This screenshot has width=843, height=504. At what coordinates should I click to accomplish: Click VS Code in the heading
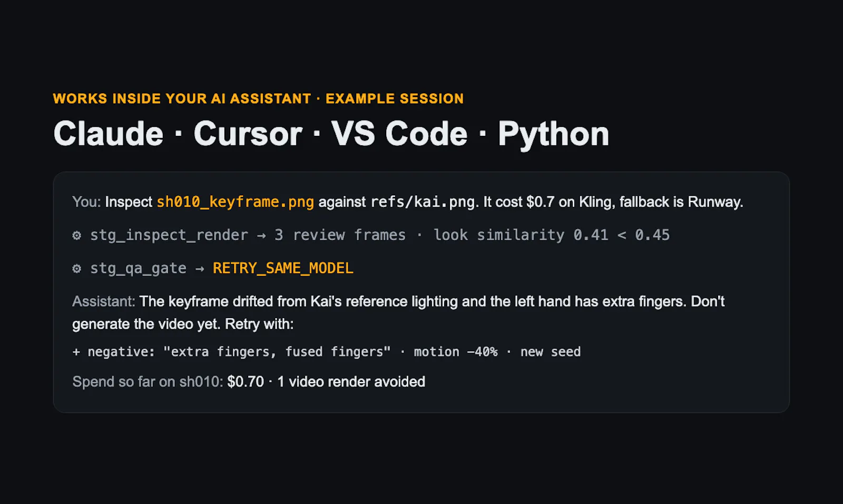click(399, 134)
